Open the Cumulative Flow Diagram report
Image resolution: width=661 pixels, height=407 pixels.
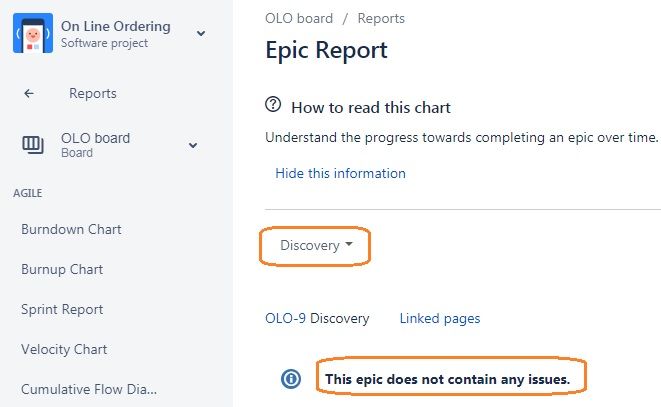[89, 389]
